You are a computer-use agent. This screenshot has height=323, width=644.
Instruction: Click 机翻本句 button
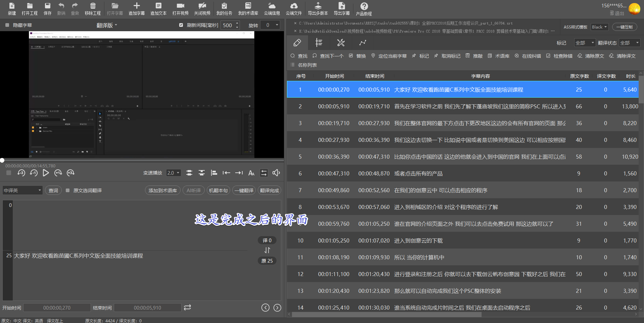[218, 191]
